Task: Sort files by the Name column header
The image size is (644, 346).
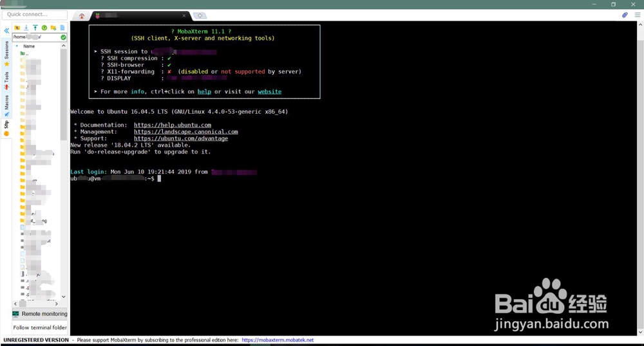Action: pyautogui.click(x=29, y=46)
